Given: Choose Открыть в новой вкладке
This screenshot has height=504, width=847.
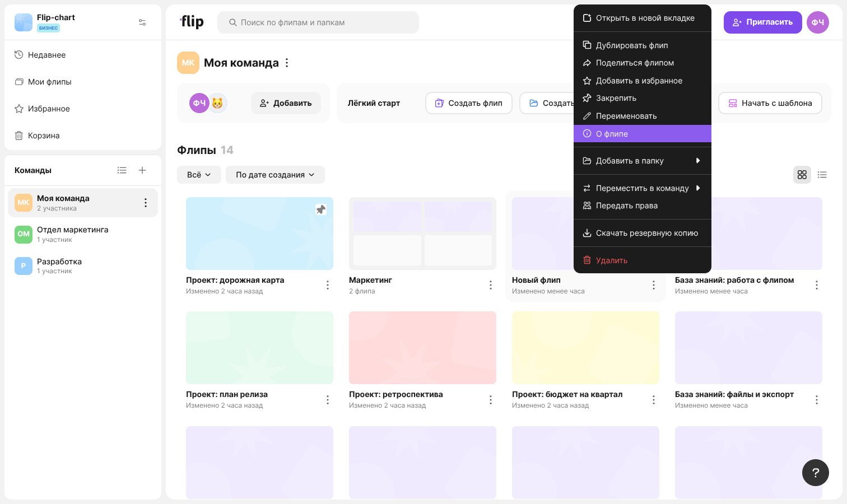Looking at the screenshot, I should [x=643, y=18].
